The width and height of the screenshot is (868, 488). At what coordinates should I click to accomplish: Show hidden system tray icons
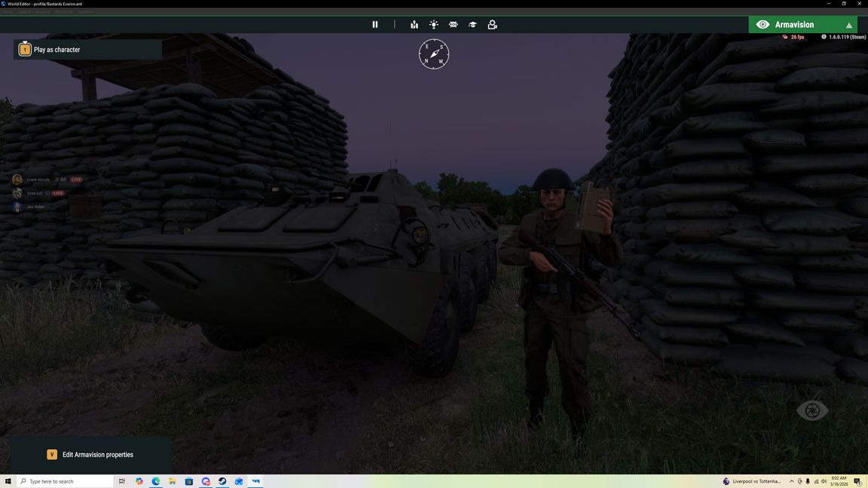coord(791,481)
